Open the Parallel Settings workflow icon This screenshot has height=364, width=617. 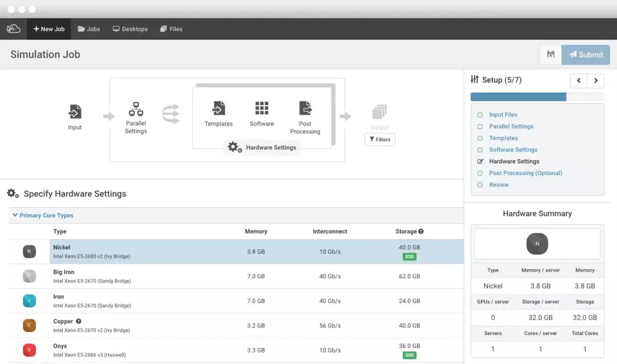136,108
